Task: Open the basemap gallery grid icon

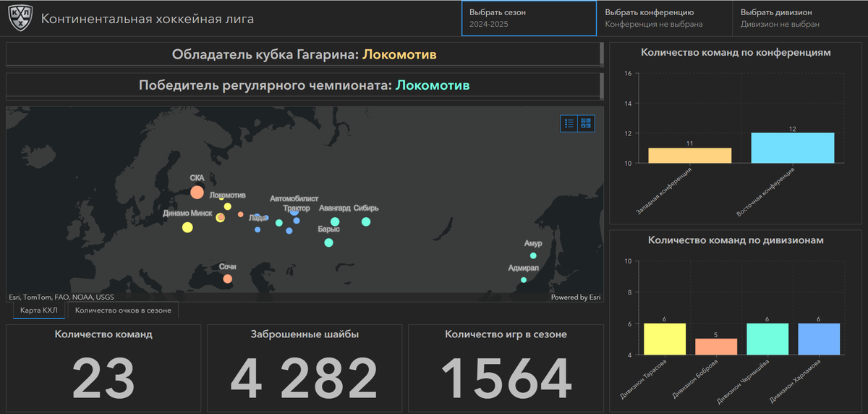Action: (x=586, y=124)
